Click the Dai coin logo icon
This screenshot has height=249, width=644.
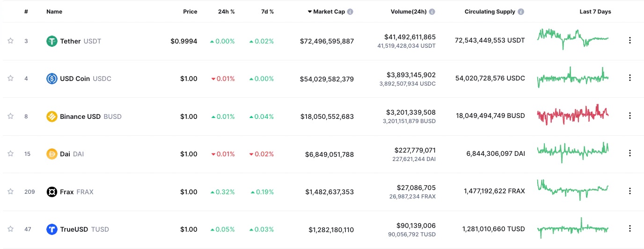coord(52,154)
